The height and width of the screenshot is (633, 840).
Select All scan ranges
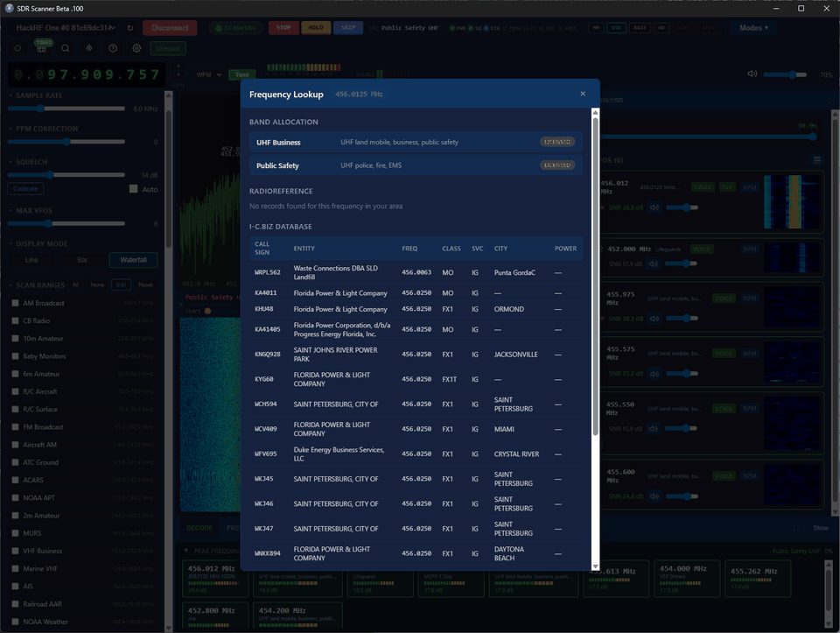[75, 285]
